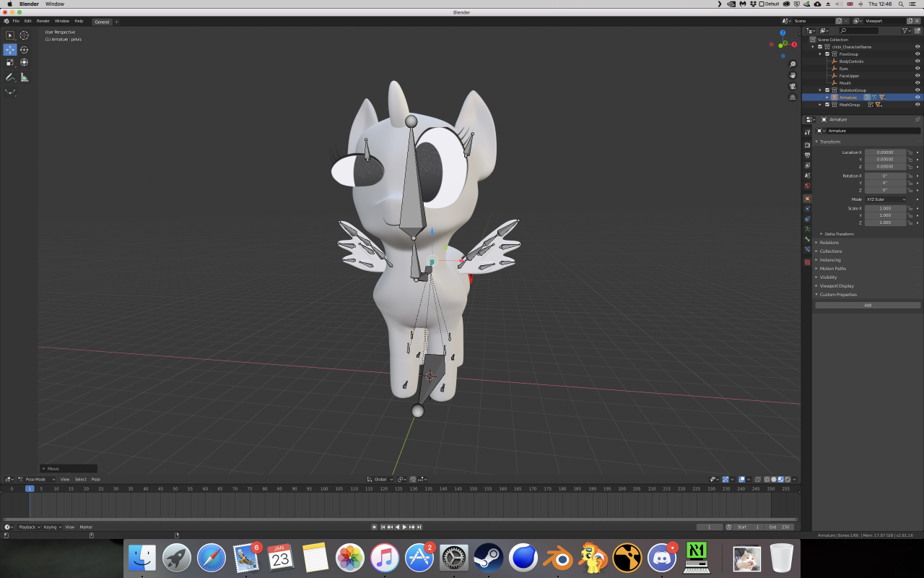This screenshot has height=578, width=924.
Task: Choose the Annotate pencil tool
Action: click(10, 77)
